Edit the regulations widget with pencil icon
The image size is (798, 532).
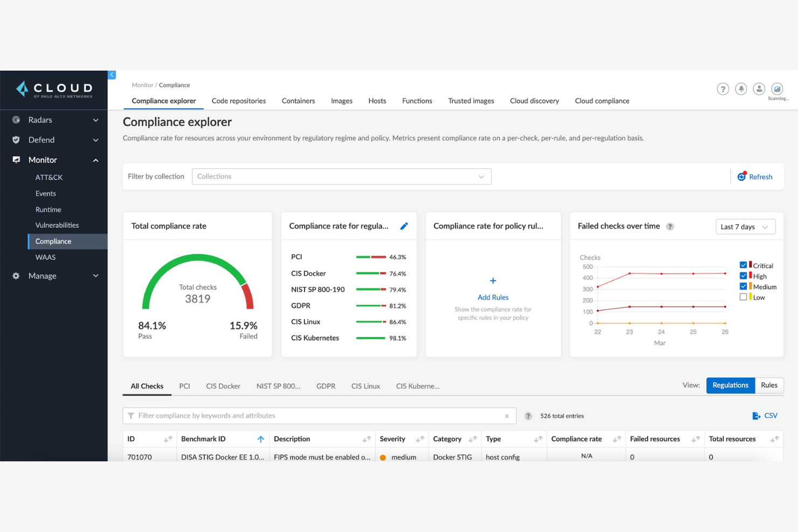tap(404, 226)
